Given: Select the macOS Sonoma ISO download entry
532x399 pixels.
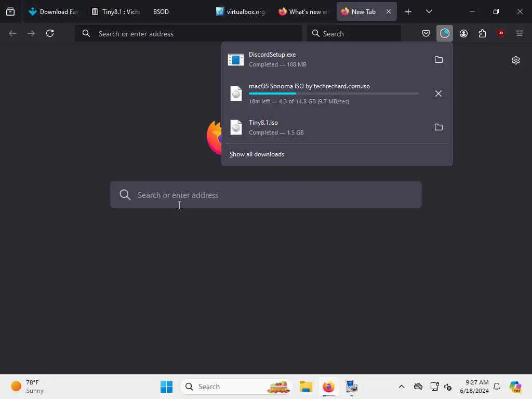Looking at the screenshot, I should click(x=326, y=94).
